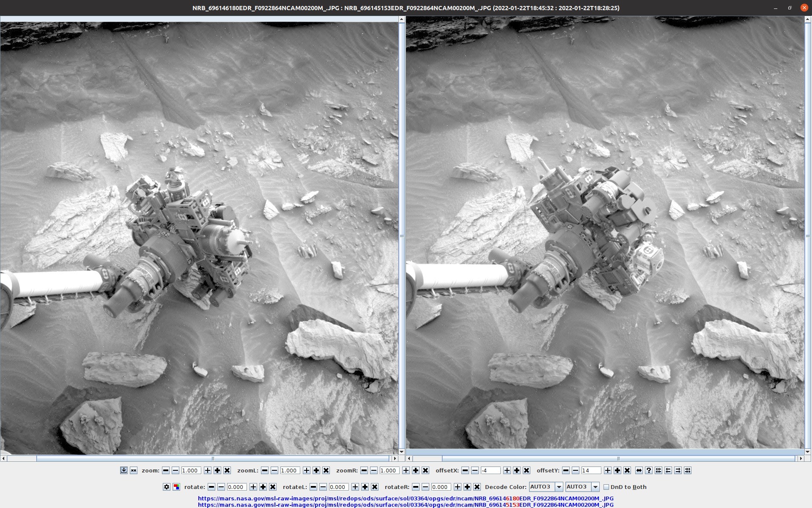Image resolution: width=812 pixels, height=508 pixels.
Task: Click the offsetX value input field
Action: pyautogui.click(x=491, y=470)
